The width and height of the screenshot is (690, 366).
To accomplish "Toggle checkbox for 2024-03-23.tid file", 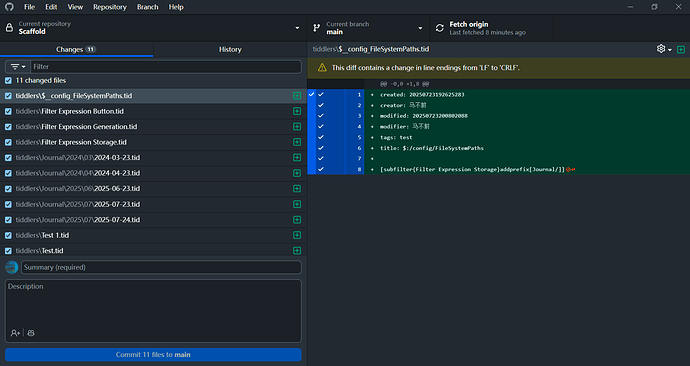I will pyautogui.click(x=8, y=157).
